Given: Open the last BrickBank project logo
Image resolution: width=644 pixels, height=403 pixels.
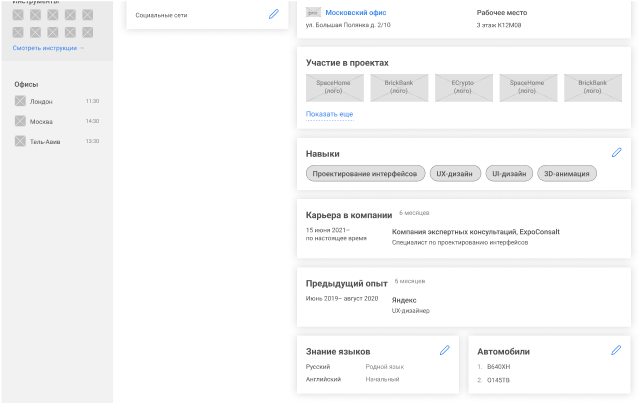Looking at the screenshot, I should pyautogui.click(x=592, y=88).
